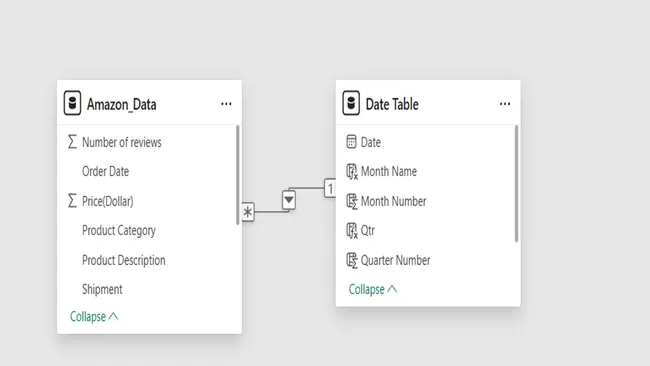
Task: Click the calendar icon next to Date field
Action: coord(351,142)
